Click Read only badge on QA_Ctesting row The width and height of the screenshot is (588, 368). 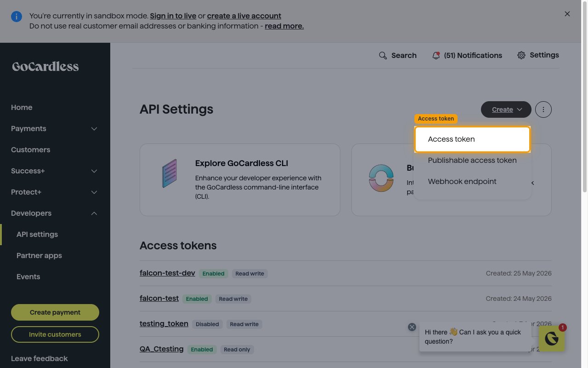click(x=237, y=349)
